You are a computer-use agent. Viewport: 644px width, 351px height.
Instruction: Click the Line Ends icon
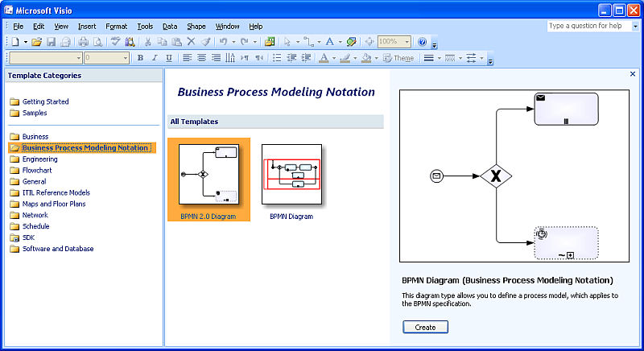point(471,58)
